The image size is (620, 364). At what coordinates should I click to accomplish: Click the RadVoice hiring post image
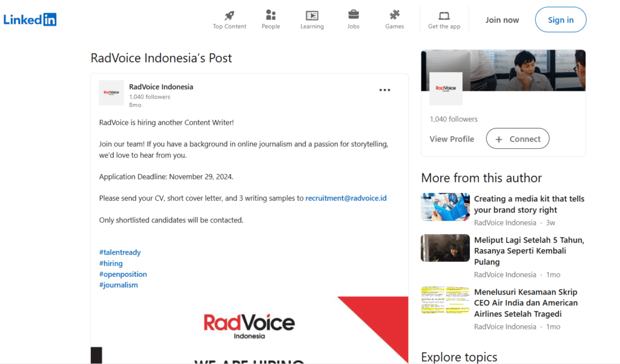pyautogui.click(x=249, y=330)
